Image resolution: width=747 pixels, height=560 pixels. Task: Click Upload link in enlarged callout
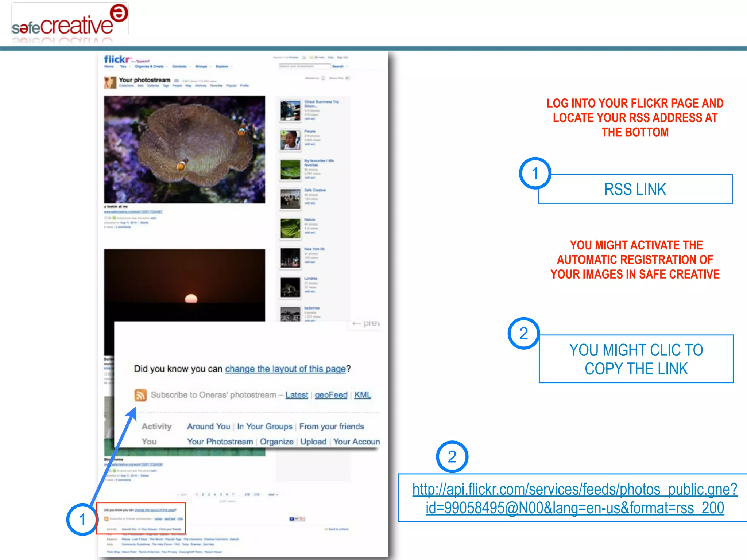coord(313,442)
